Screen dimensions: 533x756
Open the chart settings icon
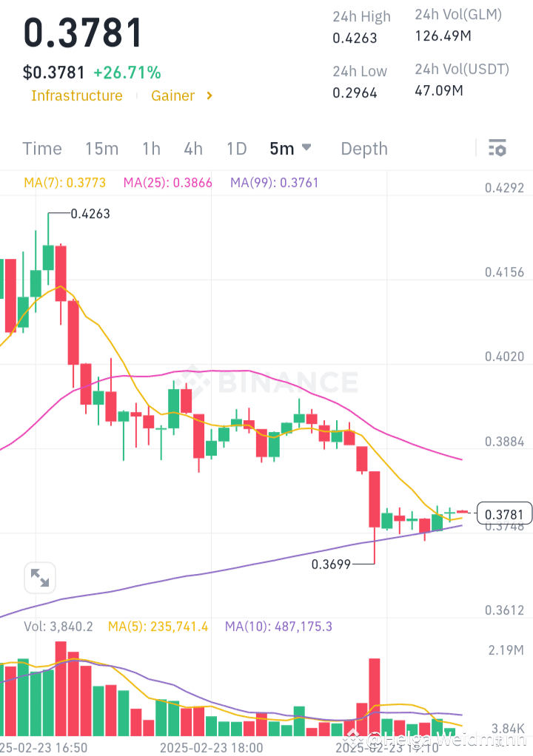[x=497, y=148]
